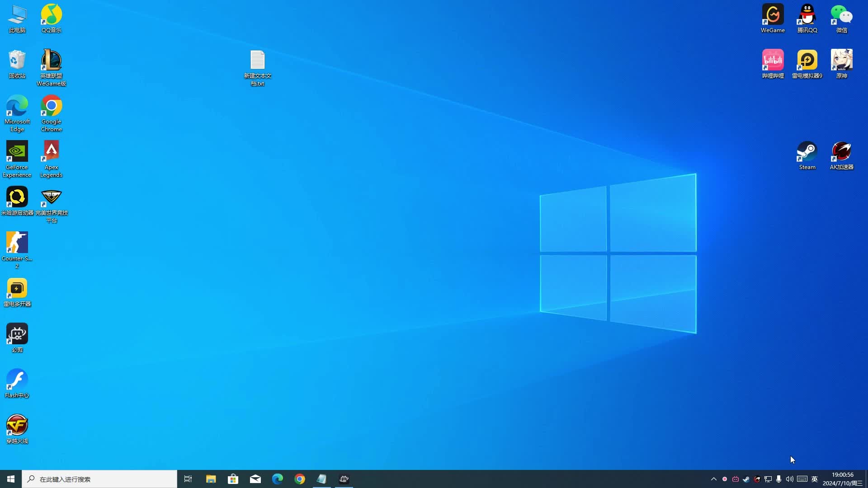Select the AK加速器 desktop icon
This screenshot has width=868, height=488.
(x=841, y=155)
